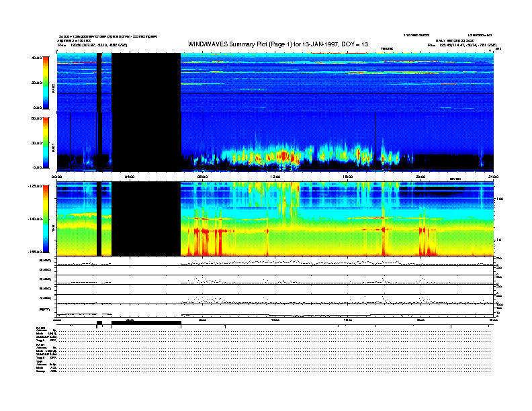This screenshot has width=532, height=411.
Task: Click the RAD2 color scale bar
Action: click(x=45, y=82)
